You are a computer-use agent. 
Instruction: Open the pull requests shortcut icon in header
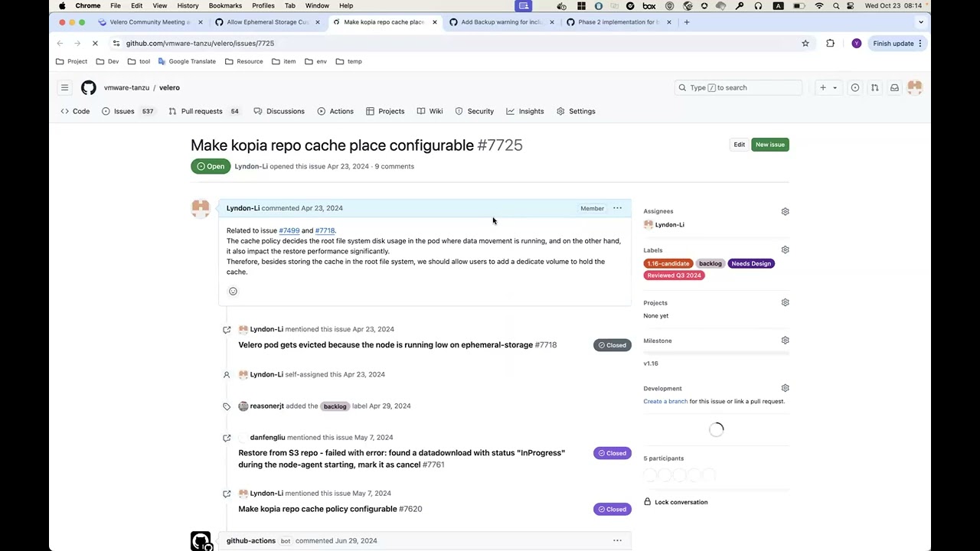point(874,88)
